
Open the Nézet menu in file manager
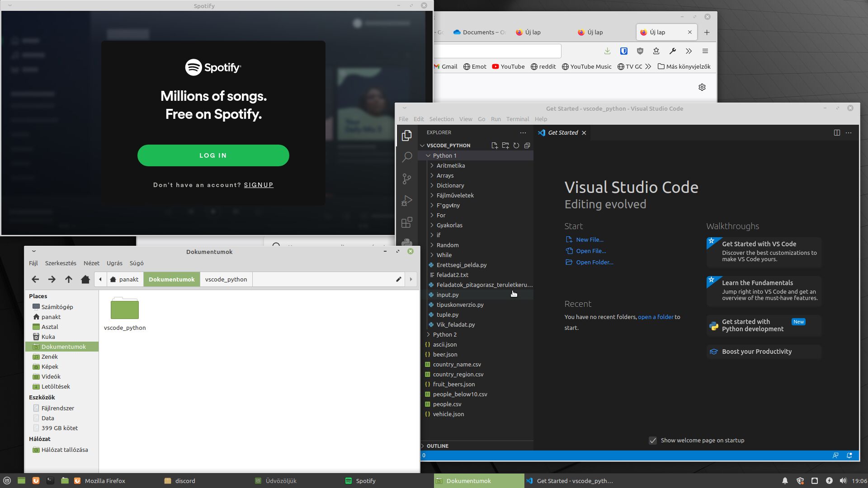pyautogui.click(x=91, y=263)
